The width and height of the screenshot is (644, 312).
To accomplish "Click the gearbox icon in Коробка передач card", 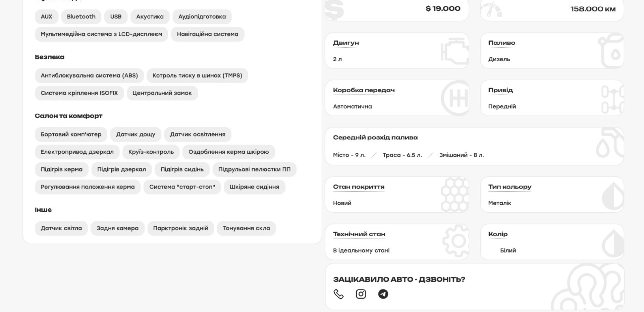I will pos(455,98).
